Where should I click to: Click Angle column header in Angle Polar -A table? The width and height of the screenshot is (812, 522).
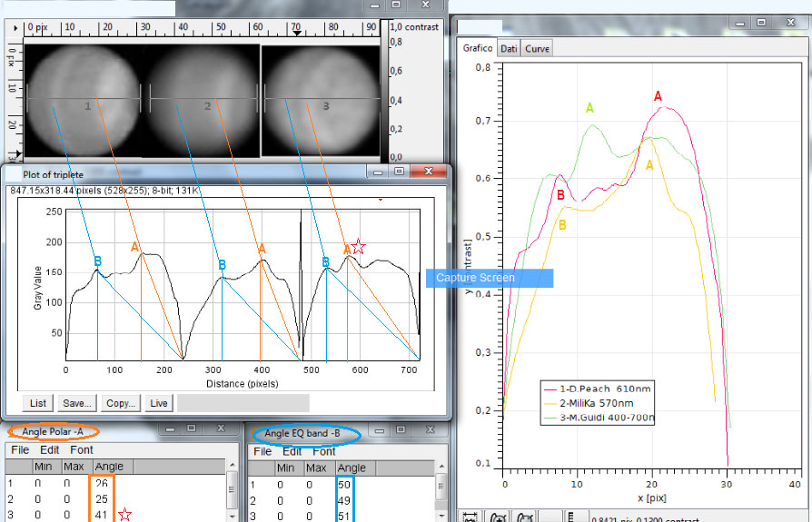click(113, 466)
